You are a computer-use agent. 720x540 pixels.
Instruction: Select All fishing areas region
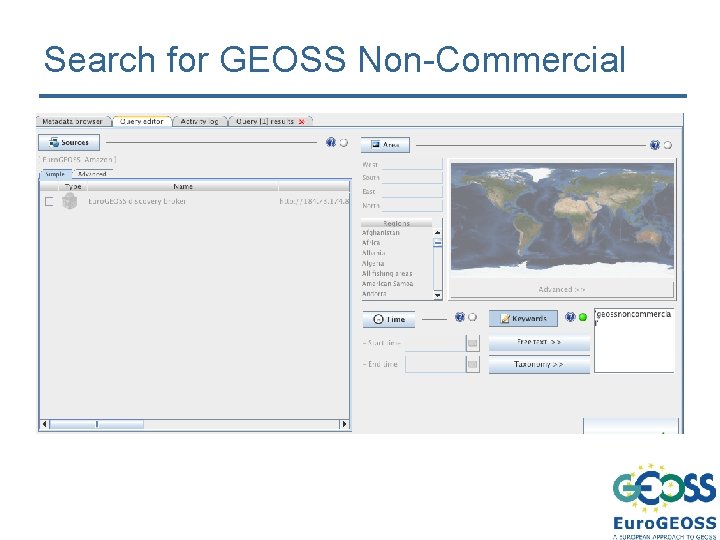[x=387, y=274]
